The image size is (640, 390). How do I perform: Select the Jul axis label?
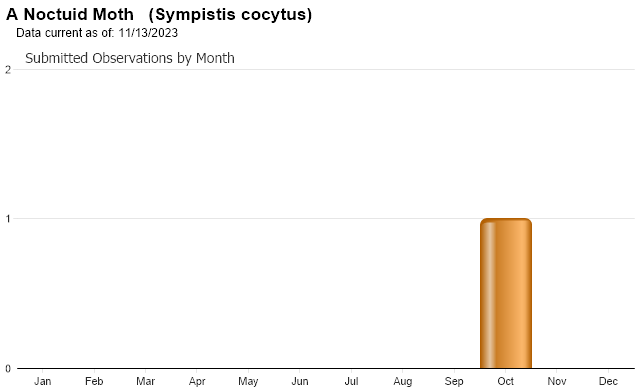tap(351, 381)
